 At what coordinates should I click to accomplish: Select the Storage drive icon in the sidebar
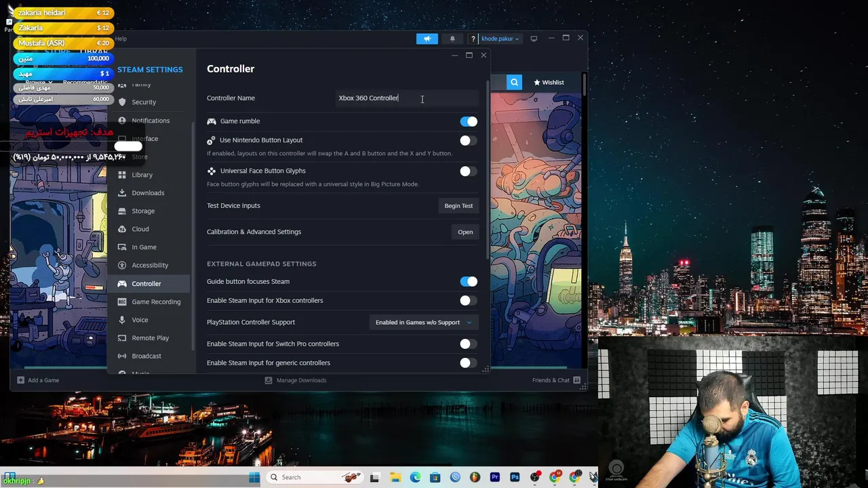coord(122,211)
